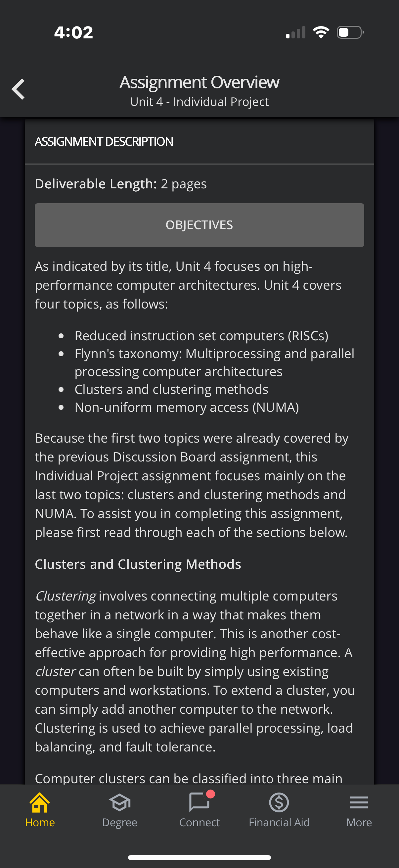
Task: Expand the ASSIGNMENT DESCRIPTION header
Action: point(103,141)
